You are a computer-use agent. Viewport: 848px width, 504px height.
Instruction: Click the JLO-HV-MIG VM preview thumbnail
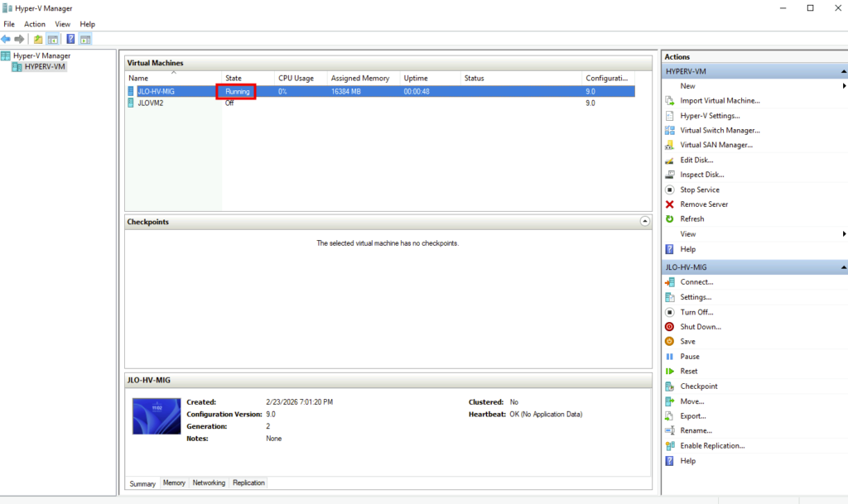pos(157,416)
